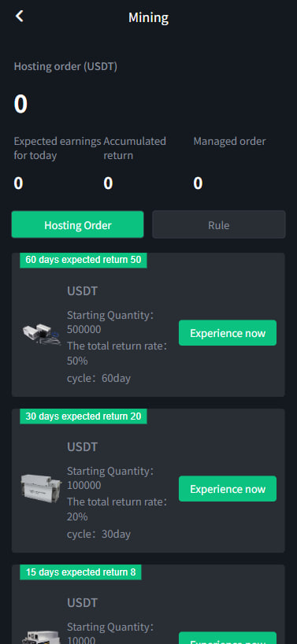This screenshot has height=644, width=297.
Task: Click the '30 days expected return 20' badge
Action: [x=84, y=416]
